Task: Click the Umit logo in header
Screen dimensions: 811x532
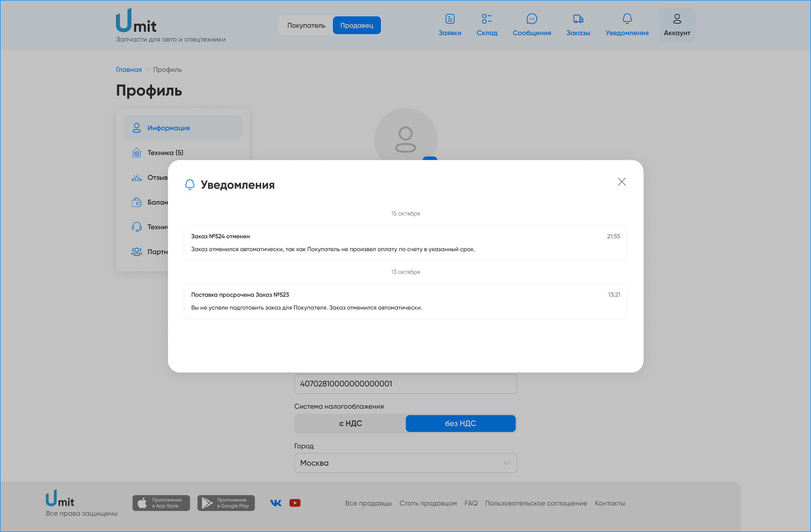Action: (x=136, y=20)
